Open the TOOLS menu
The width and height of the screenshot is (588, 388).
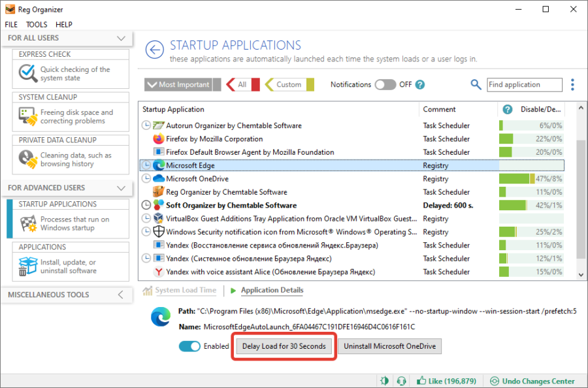[37, 24]
